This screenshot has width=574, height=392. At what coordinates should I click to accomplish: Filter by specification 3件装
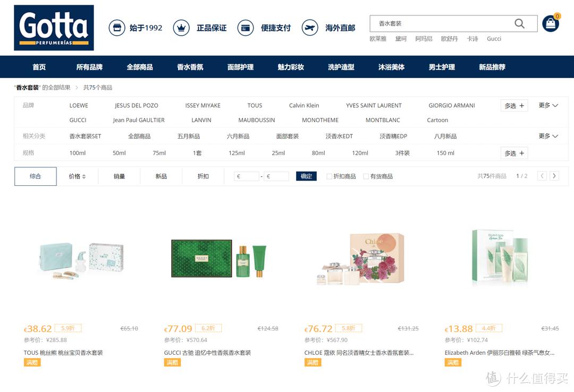tap(402, 153)
